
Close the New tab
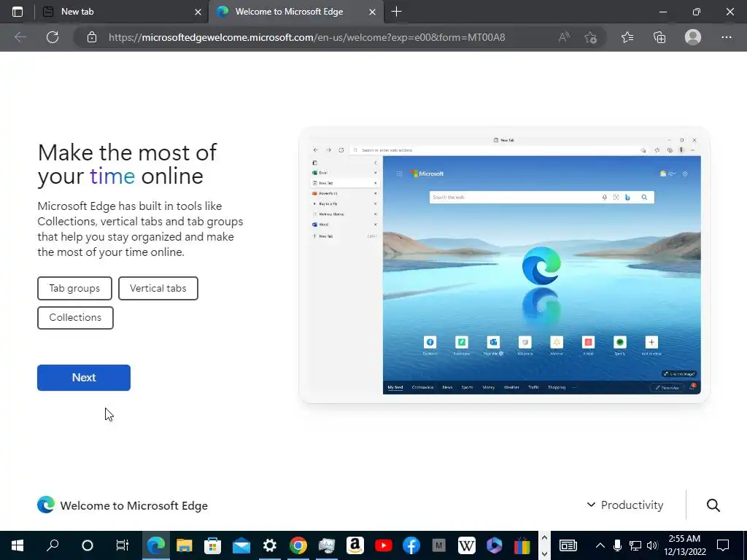tap(198, 12)
